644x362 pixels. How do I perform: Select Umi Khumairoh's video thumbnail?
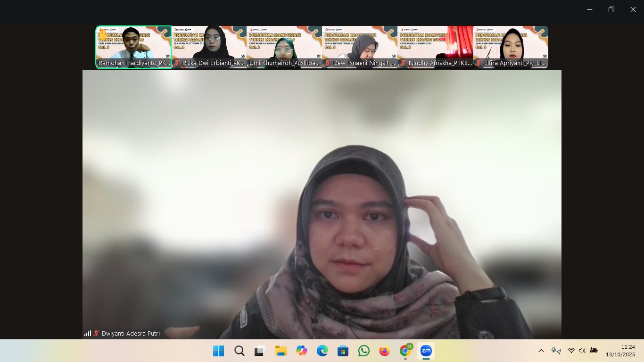284,47
